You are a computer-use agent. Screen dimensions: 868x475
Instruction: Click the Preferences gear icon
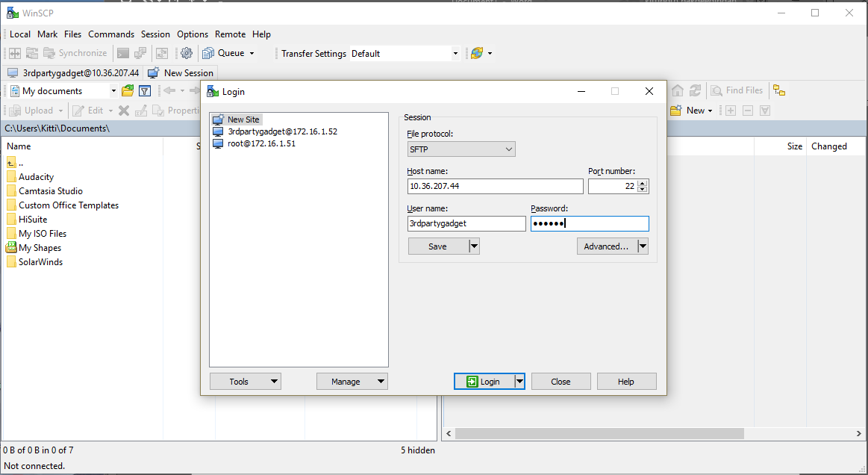(187, 53)
